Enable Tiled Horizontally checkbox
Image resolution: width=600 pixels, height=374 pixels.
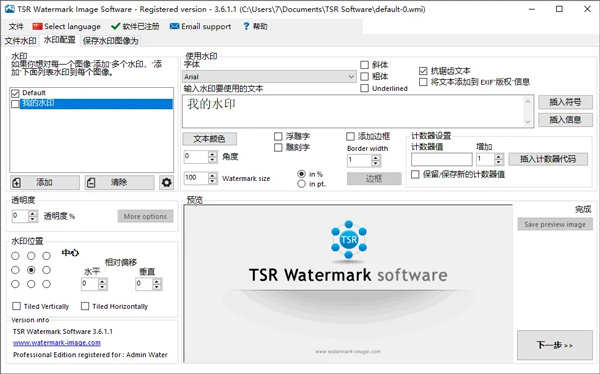[x=85, y=306]
